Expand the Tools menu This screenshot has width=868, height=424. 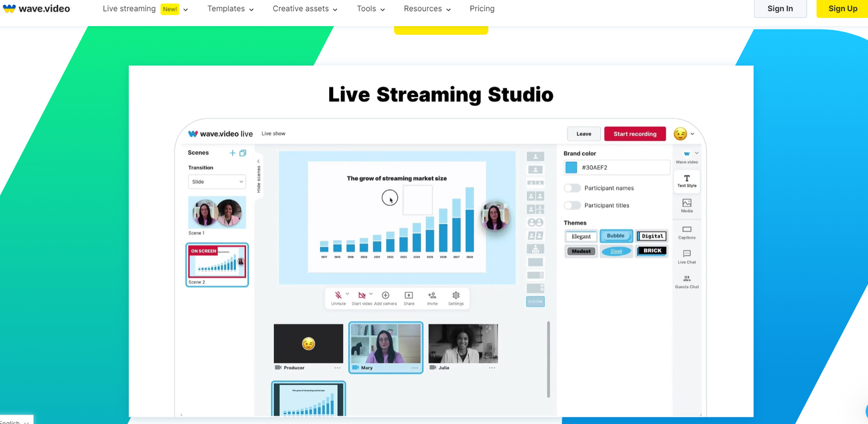click(371, 9)
